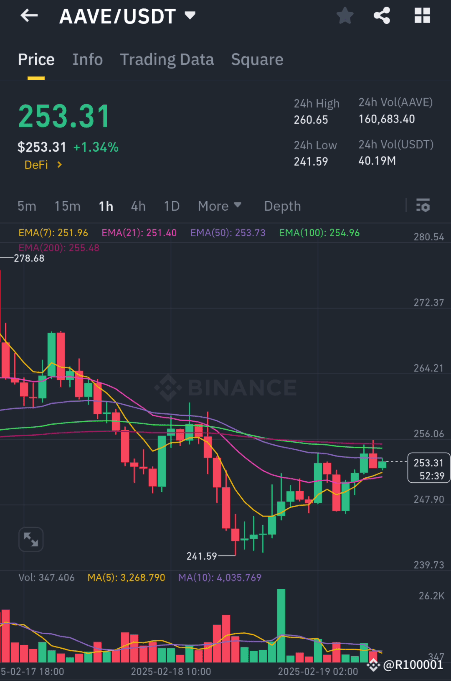Image resolution: width=451 pixels, height=681 pixels.
Task: Tap the MA(10): 4,035.769 volume label
Action: click(x=220, y=578)
